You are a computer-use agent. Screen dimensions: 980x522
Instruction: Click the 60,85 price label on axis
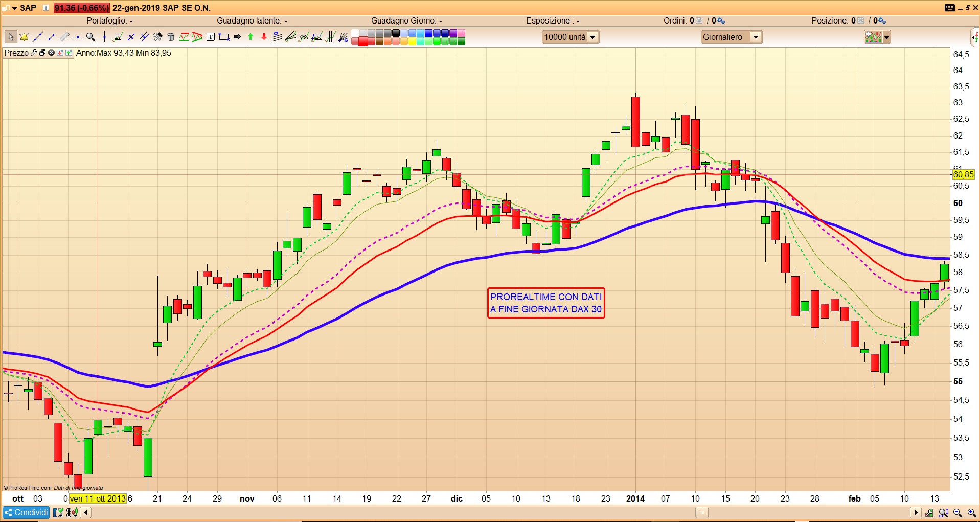tap(964, 174)
